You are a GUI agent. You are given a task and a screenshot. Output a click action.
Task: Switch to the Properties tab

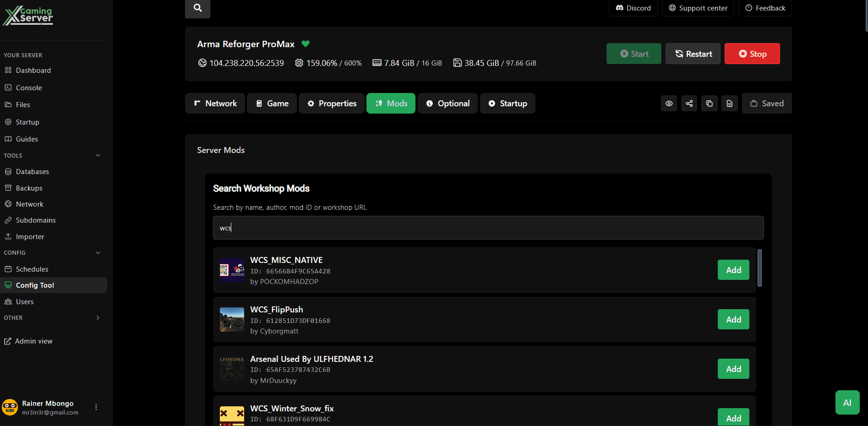[331, 103]
